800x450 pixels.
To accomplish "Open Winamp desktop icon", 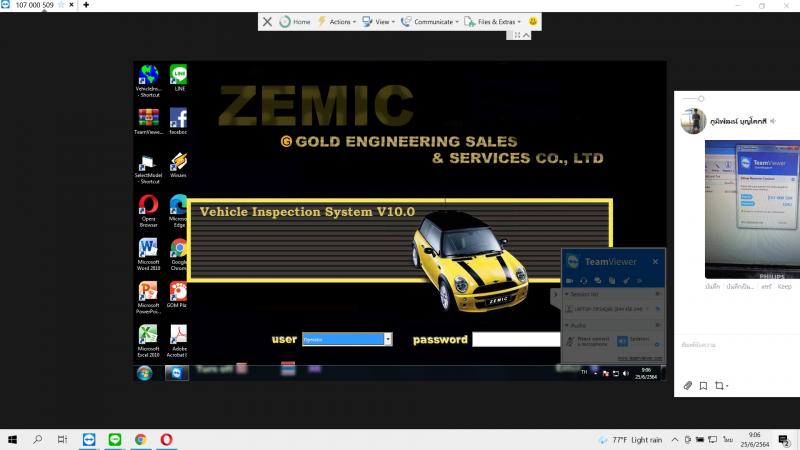I will tap(178, 164).
